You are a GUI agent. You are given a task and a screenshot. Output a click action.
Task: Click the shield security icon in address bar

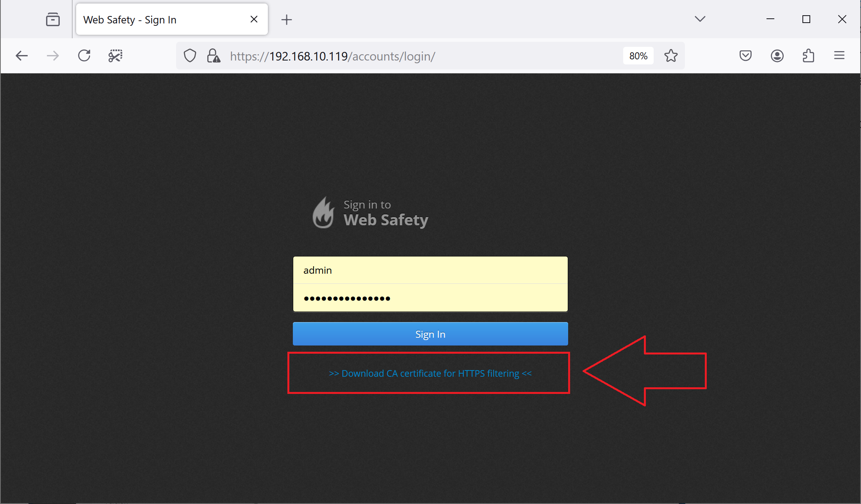click(x=190, y=56)
